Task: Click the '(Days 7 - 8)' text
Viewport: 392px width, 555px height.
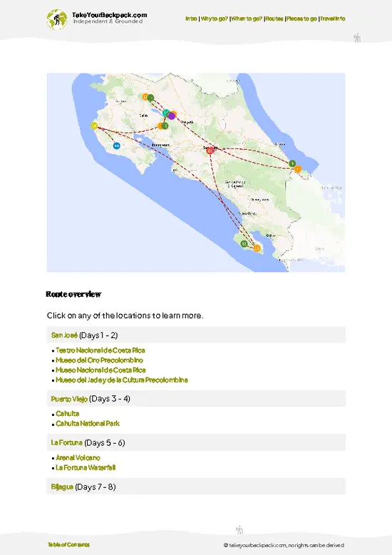Action: click(x=96, y=487)
